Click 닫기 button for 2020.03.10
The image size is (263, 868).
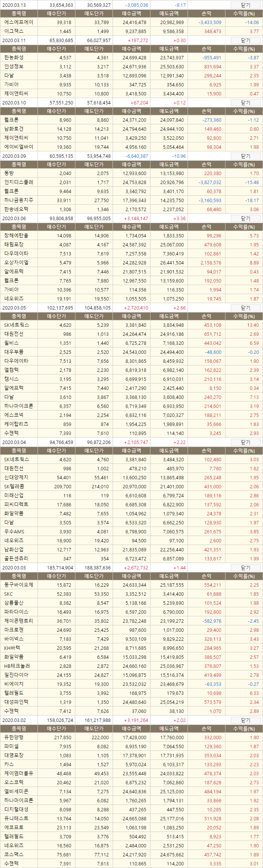(x=245, y=103)
